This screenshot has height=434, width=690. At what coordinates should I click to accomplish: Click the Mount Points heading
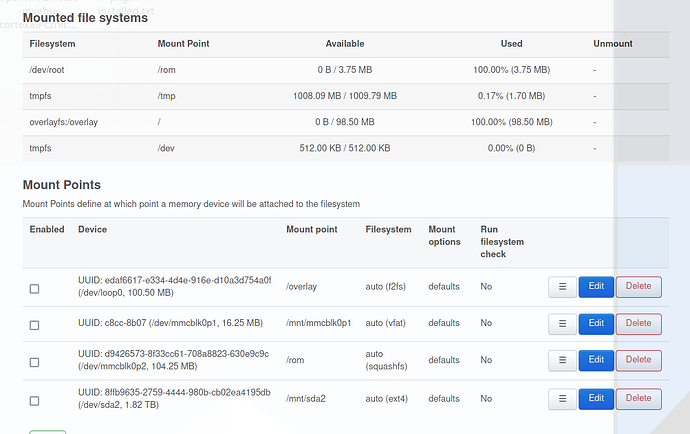point(62,185)
